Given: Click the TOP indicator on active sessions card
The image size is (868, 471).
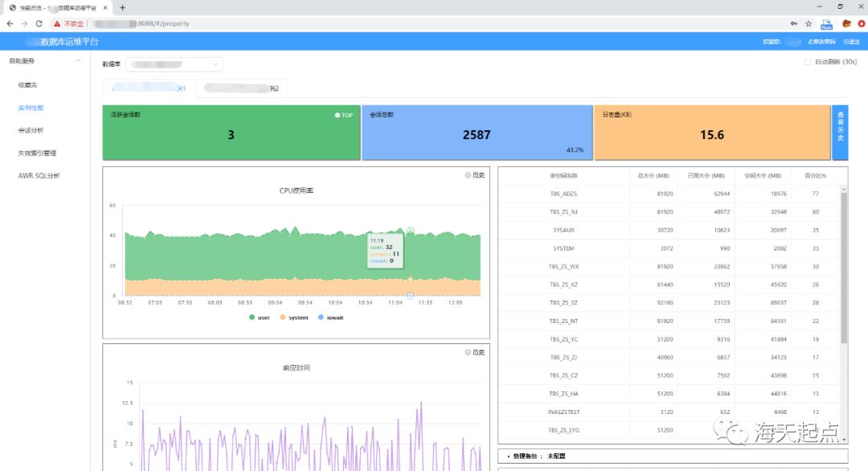Looking at the screenshot, I should (343, 115).
